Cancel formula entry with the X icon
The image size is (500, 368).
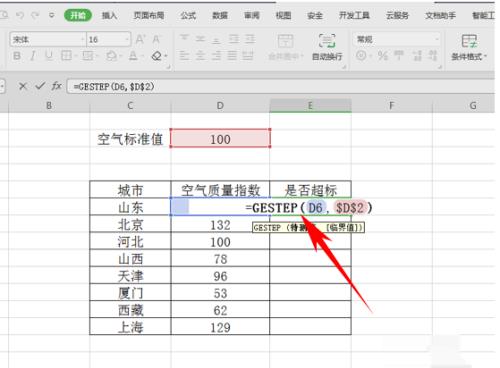[x=23, y=86]
